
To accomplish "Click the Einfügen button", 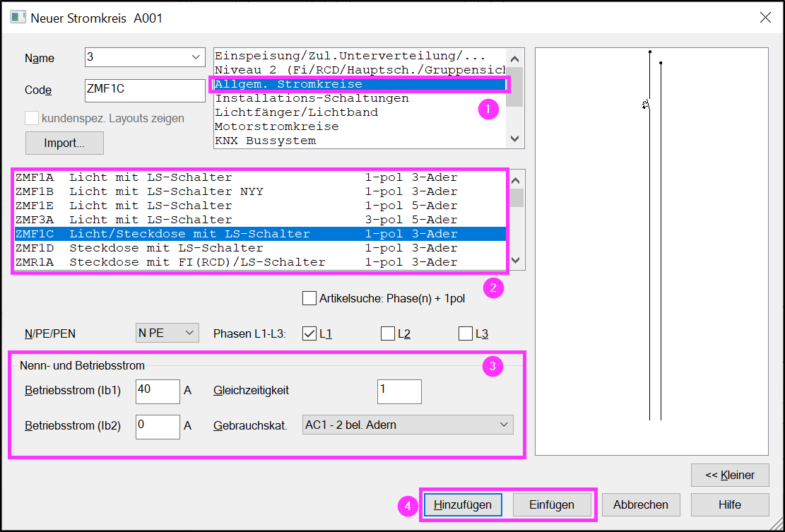I will point(552,504).
